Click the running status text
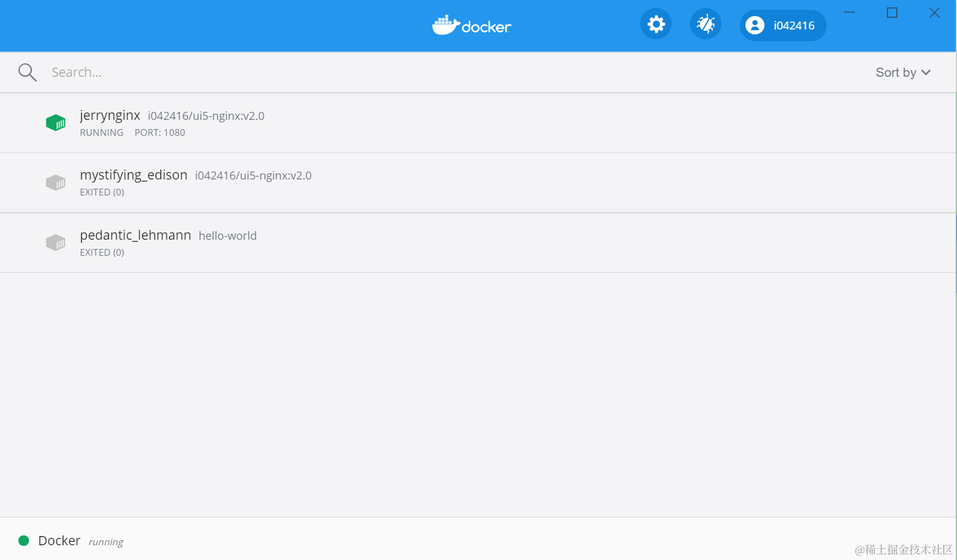Viewport: 957px width, 560px height. tap(106, 542)
